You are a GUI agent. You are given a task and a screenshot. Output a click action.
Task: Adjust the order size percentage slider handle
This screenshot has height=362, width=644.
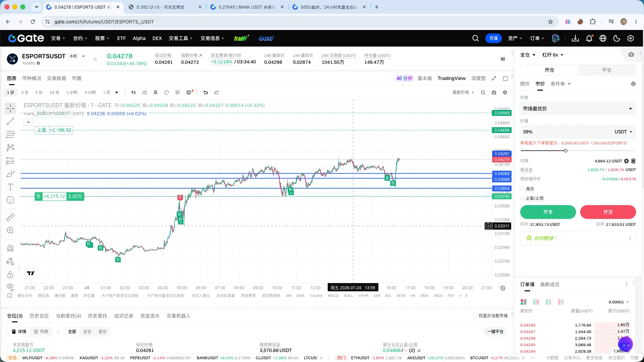[x=565, y=151]
